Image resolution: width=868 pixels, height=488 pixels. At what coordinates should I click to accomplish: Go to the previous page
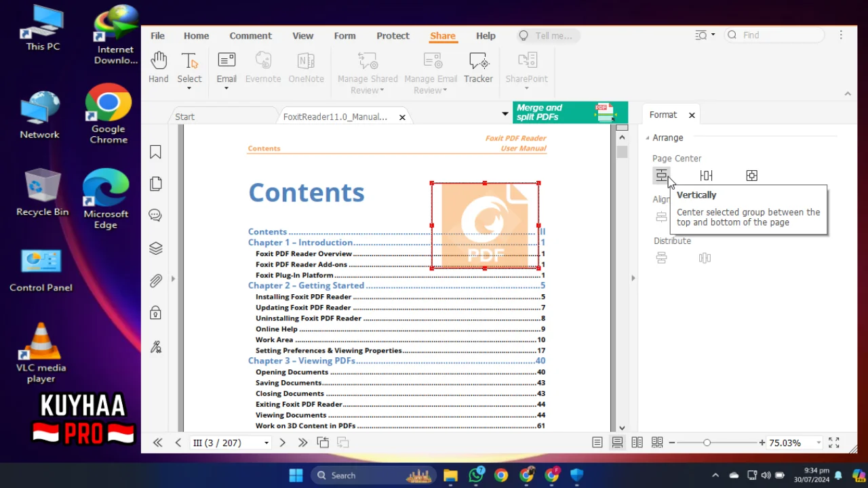click(178, 443)
